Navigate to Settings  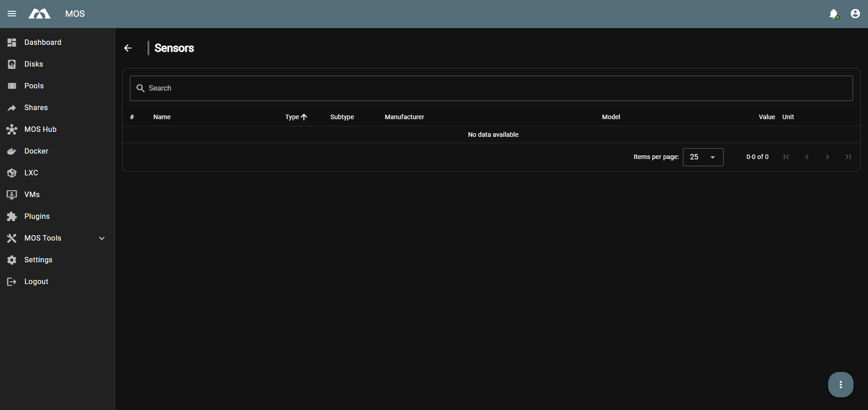(x=38, y=260)
